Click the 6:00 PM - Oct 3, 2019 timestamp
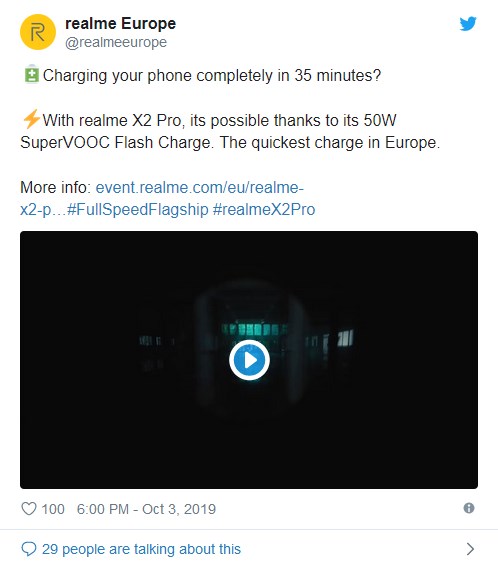 [x=146, y=509]
